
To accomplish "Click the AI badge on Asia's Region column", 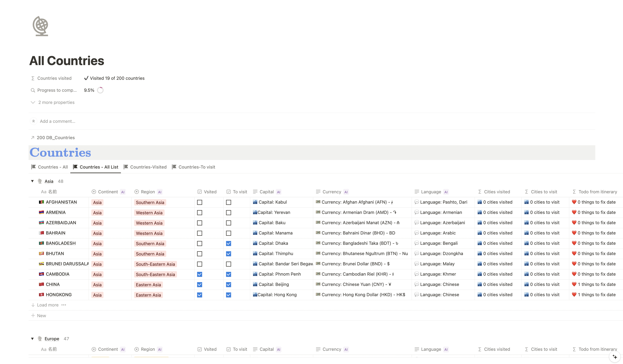I will click(x=160, y=192).
